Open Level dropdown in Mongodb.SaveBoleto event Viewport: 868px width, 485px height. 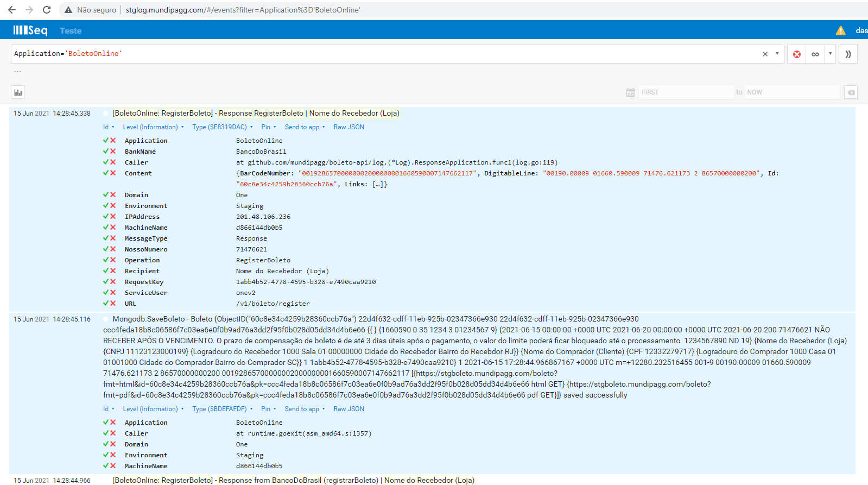[153, 409]
